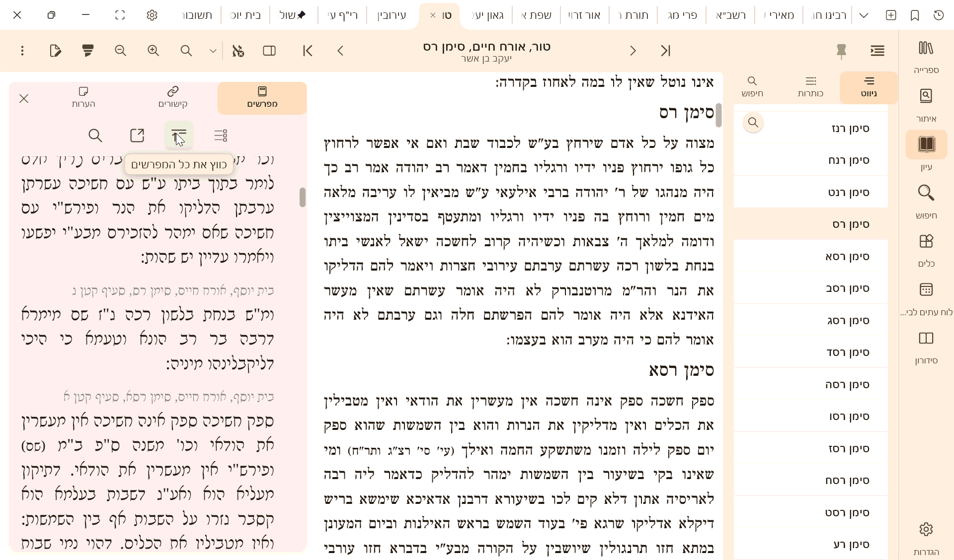Open commentary in new tab icon
954x560 pixels.
point(137,135)
